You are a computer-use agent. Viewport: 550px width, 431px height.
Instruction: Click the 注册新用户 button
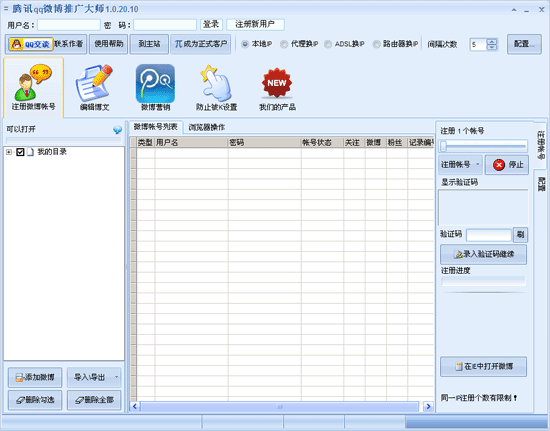tap(255, 25)
